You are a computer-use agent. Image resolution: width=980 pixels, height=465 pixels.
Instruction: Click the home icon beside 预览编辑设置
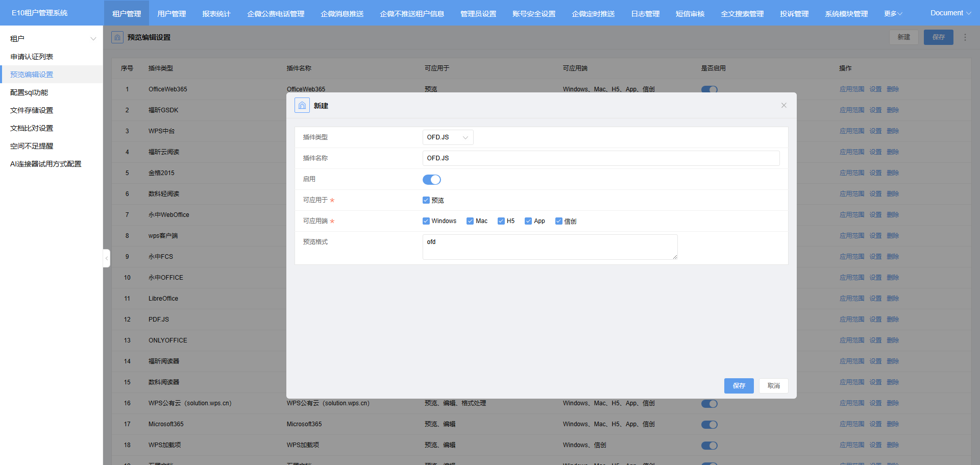117,37
